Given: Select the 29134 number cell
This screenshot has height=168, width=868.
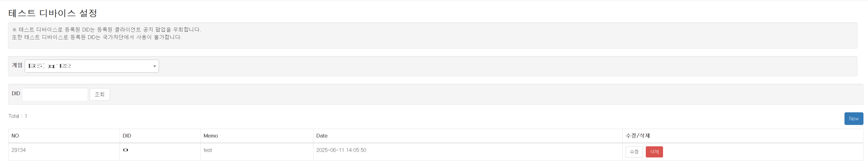Looking at the screenshot, I should (x=18, y=150).
